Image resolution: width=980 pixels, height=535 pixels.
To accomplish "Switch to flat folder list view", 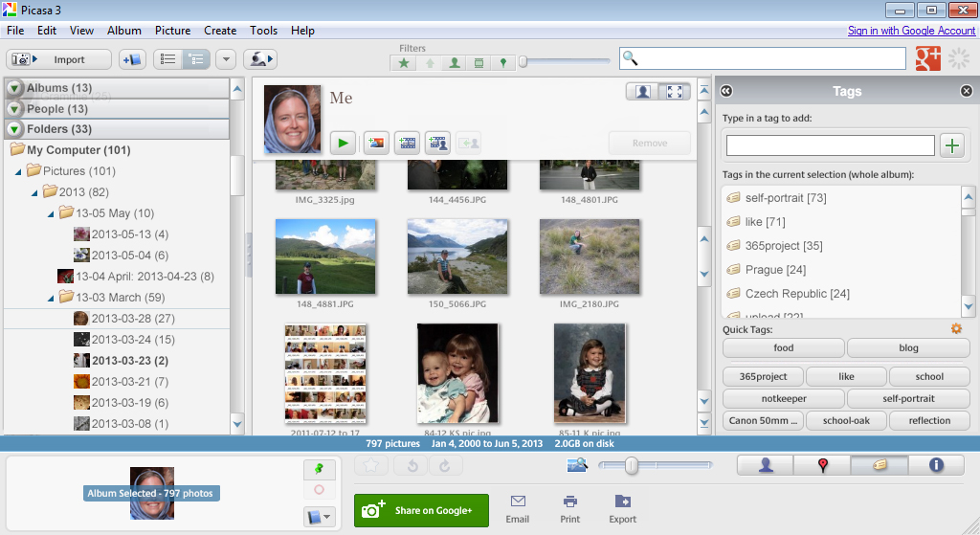I will pyautogui.click(x=168, y=59).
